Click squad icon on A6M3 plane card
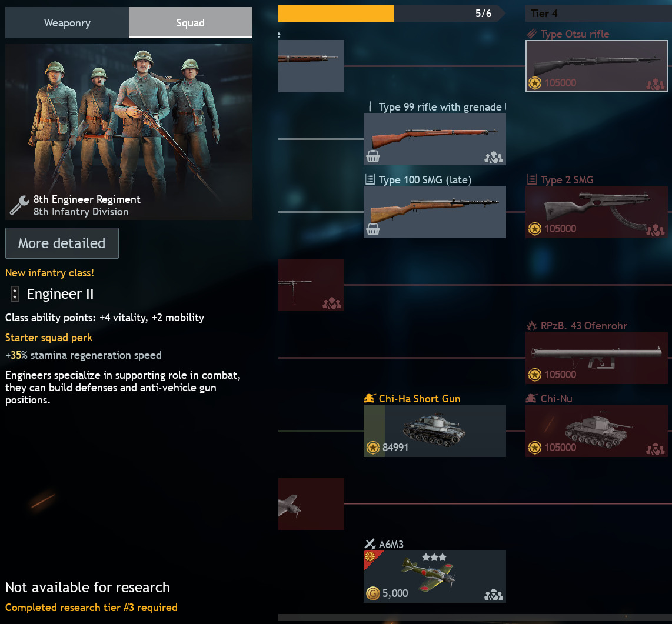This screenshot has height=624, width=672. click(x=493, y=595)
